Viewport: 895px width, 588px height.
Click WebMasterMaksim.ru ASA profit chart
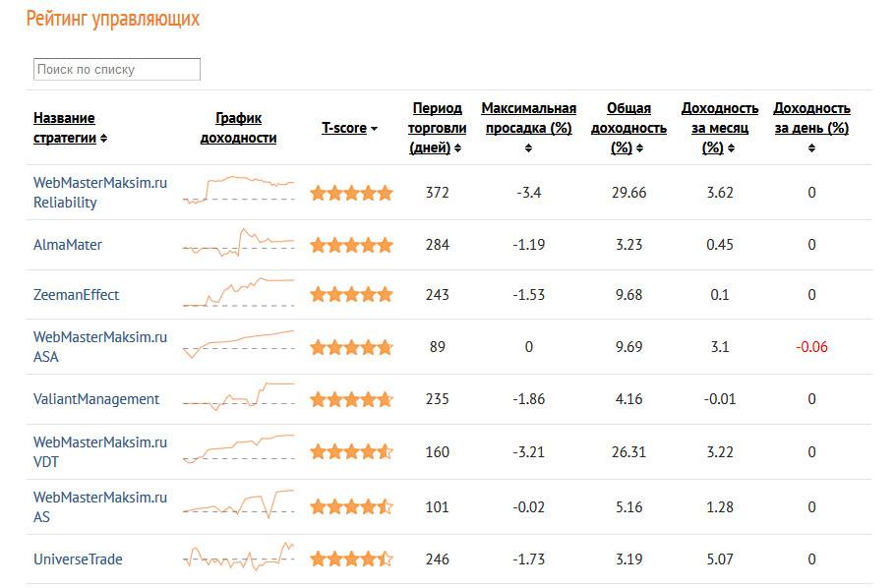(x=238, y=344)
